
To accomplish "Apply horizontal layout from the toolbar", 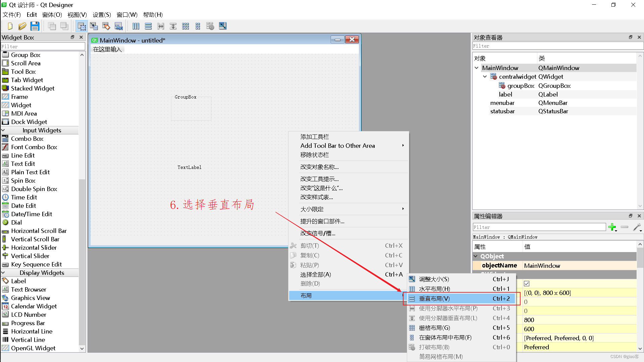I will click(x=136, y=26).
